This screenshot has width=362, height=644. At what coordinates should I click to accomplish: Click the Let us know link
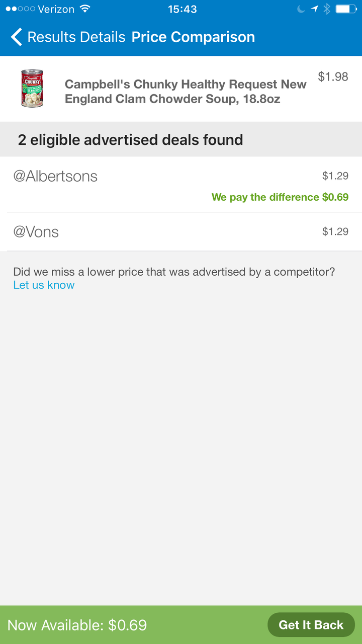pos(44,285)
